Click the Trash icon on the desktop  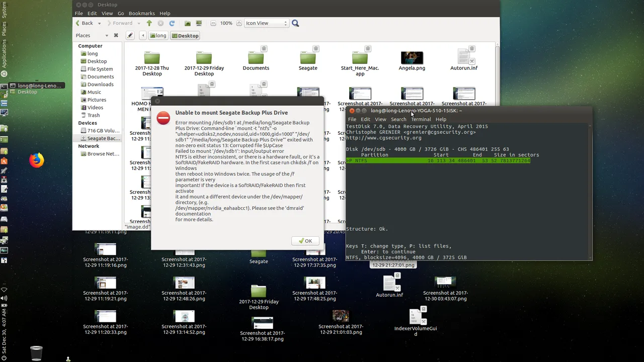(x=36, y=353)
